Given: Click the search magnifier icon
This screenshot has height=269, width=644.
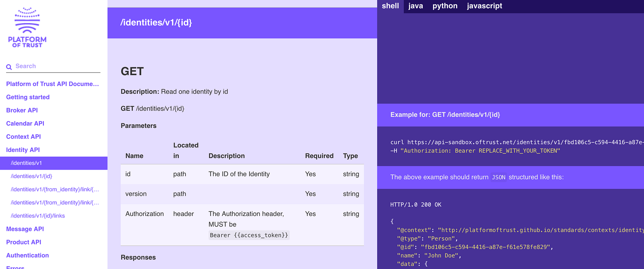Looking at the screenshot, I should [9, 67].
